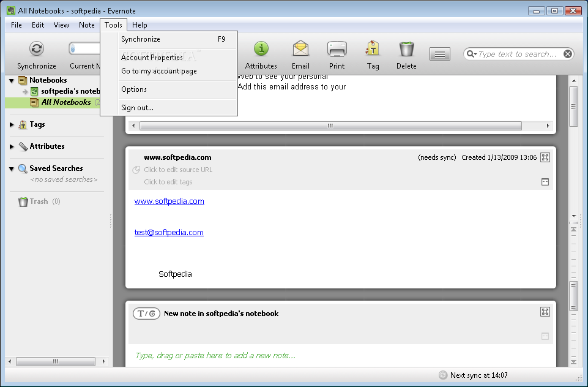The width and height of the screenshot is (588, 387).
Task: Click to edit tags field
Action: click(168, 182)
